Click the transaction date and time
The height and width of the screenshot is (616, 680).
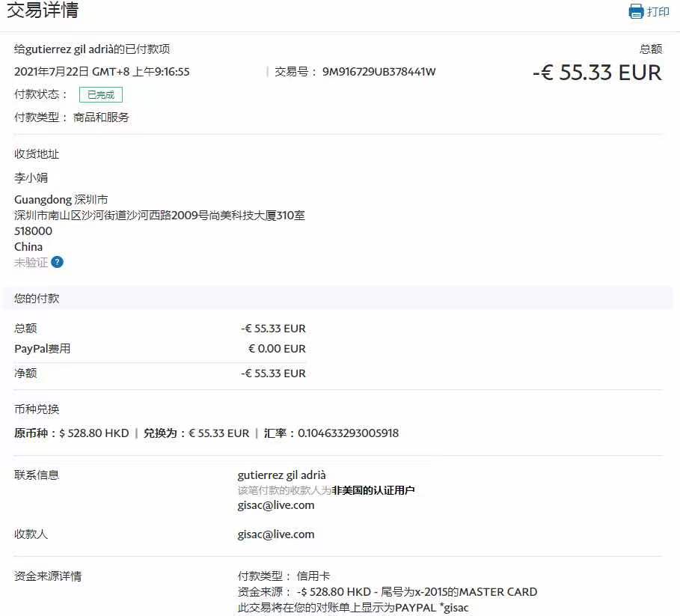102,72
